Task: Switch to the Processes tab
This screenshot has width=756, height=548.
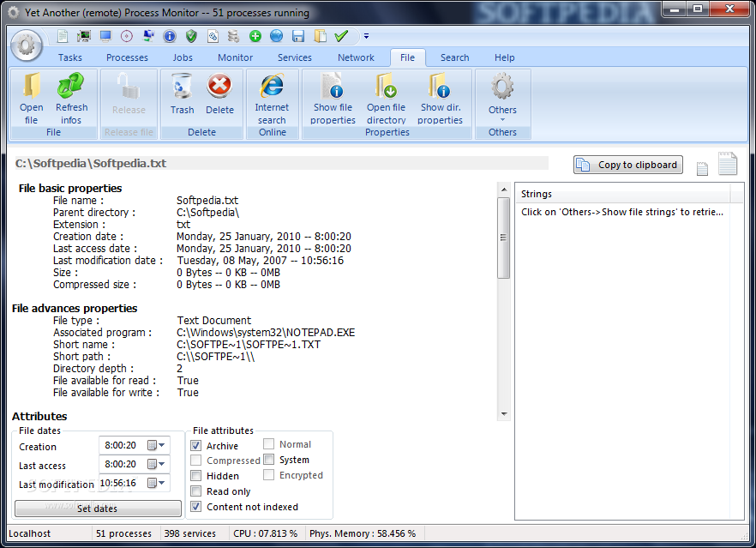Action: click(x=127, y=57)
